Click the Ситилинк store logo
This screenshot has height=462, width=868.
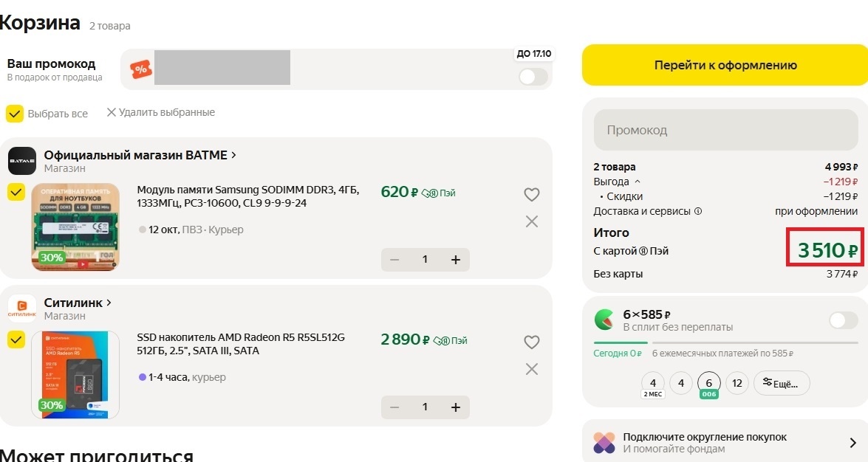point(21,307)
